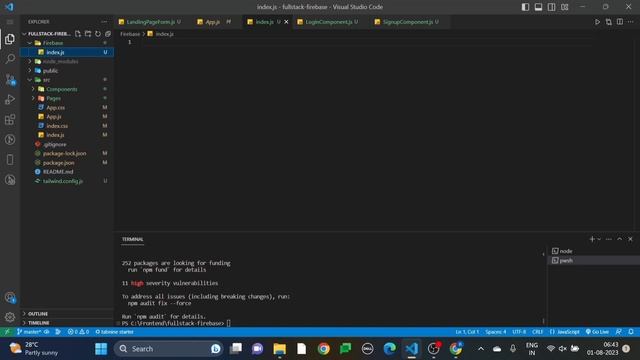Viewport: 640px width, 360px height.
Task: Open the Source Control view
Action: (x=10, y=79)
